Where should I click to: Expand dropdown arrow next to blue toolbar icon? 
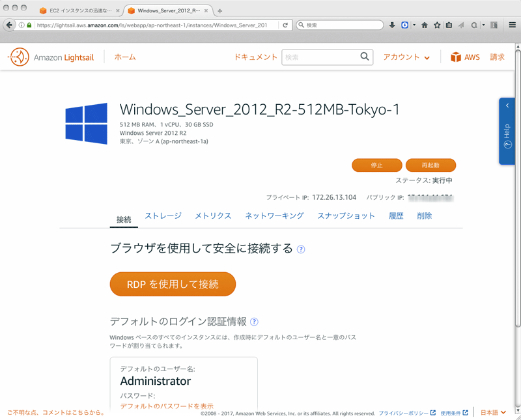[414, 25]
